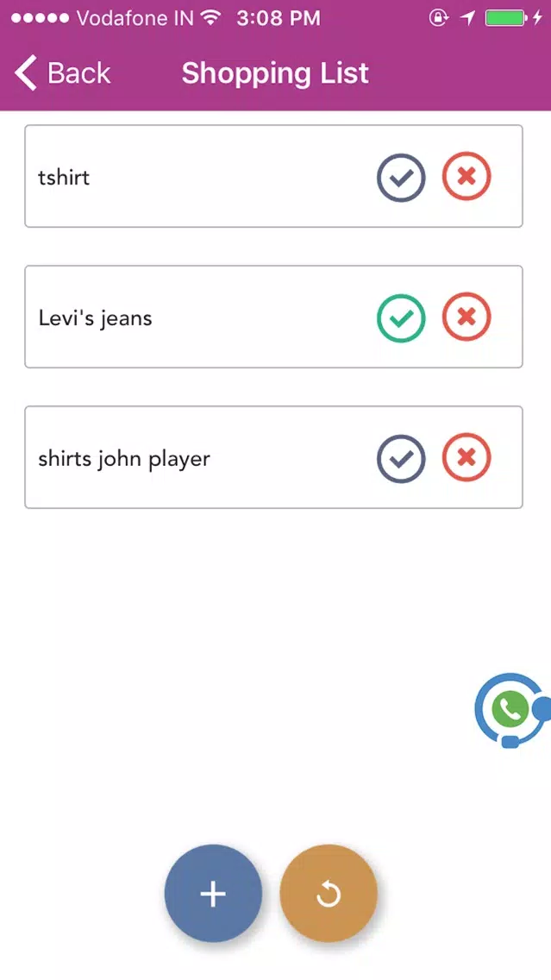Tap the back chevron arrow
Viewport: 551px width, 980px height.
pos(26,73)
